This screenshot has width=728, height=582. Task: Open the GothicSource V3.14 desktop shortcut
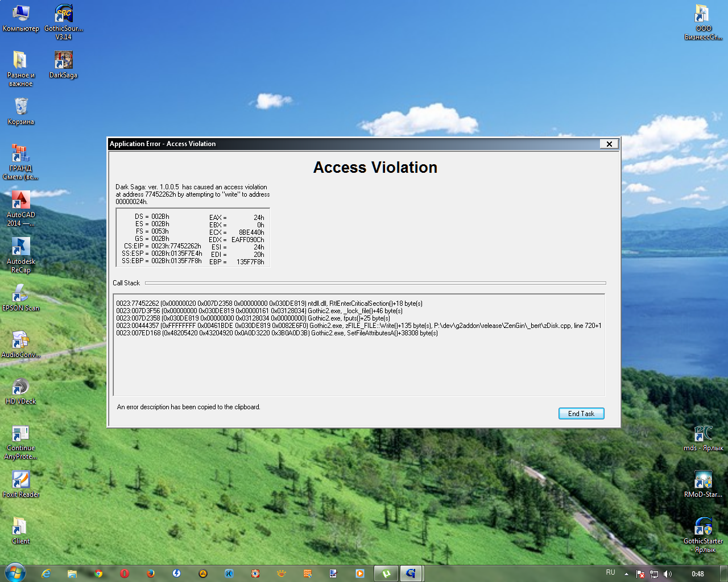click(63, 22)
